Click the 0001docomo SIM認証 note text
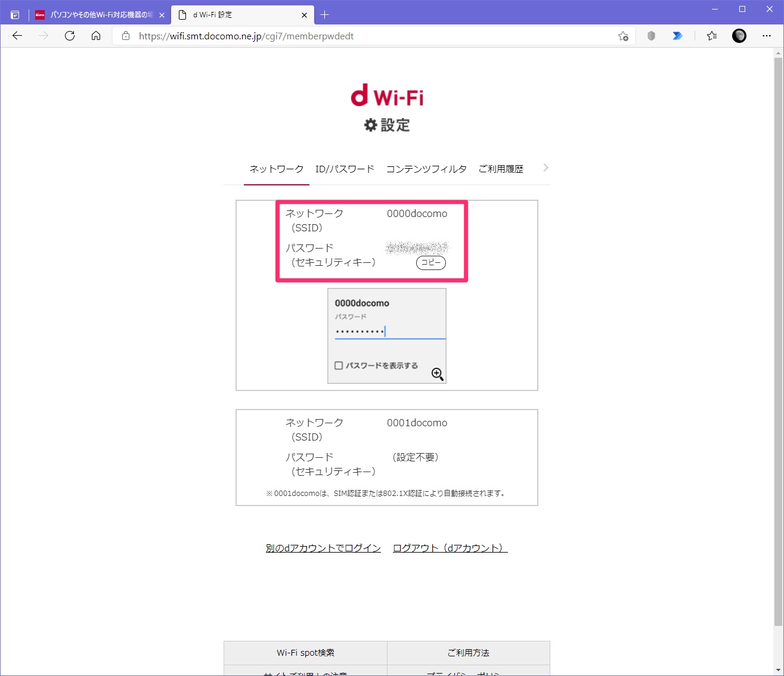 (x=387, y=494)
